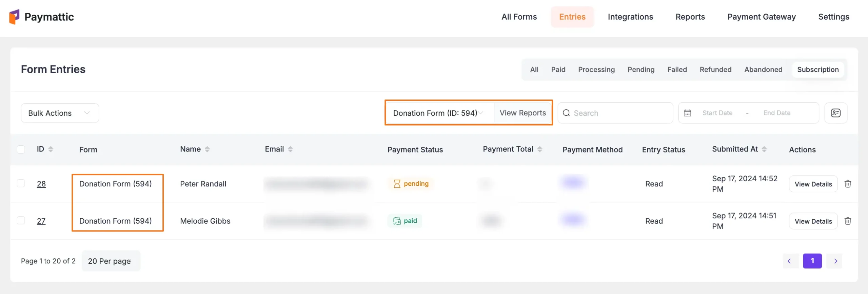The image size is (868, 294).
Task: Expand the Donation Form (ID: 594) selector
Action: point(440,113)
